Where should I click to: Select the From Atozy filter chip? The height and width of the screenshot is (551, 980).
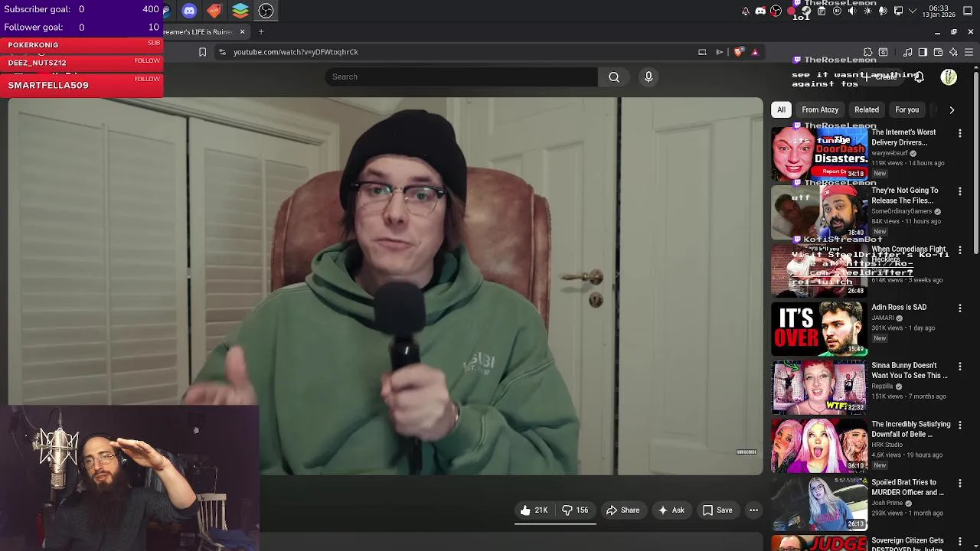820,109
